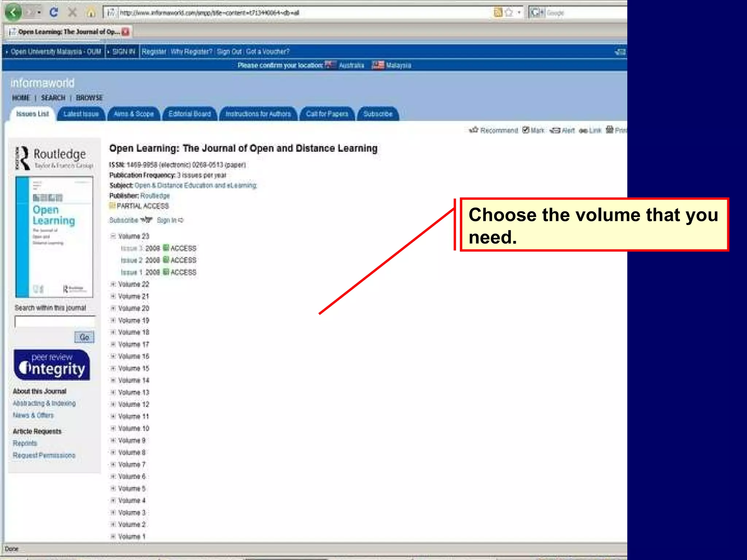Screen dimensions: 747x560
Task: Open the Editorial Board tab
Action: click(x=190, y=114)
